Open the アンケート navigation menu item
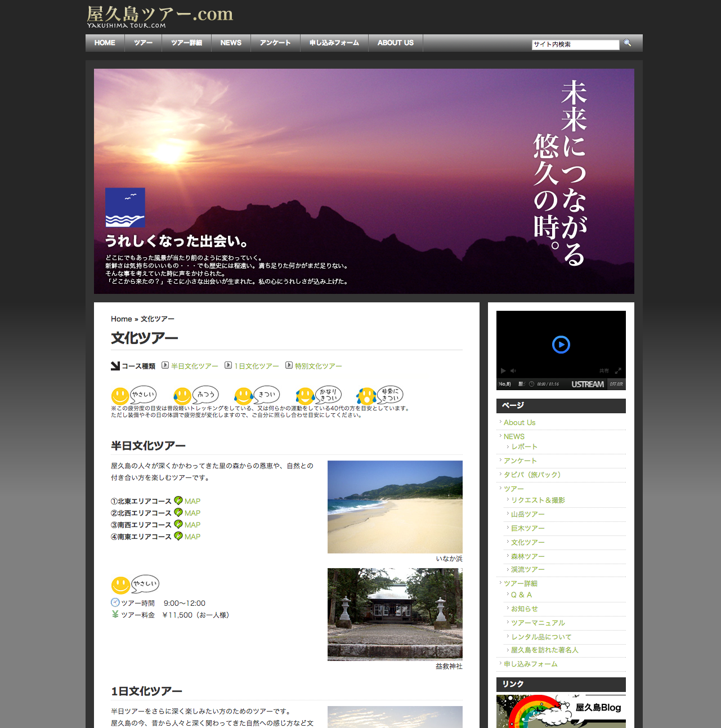Screen dimensions: 721x728 click(x=275, y=43)
